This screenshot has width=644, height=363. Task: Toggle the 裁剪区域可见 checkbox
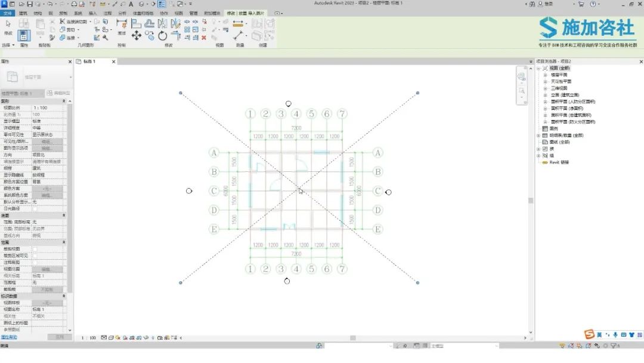[x=35, y=256]
